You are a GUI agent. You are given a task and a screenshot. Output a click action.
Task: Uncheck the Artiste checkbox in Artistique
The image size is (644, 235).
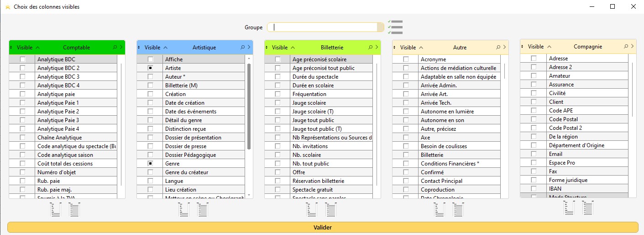(150, 68)
